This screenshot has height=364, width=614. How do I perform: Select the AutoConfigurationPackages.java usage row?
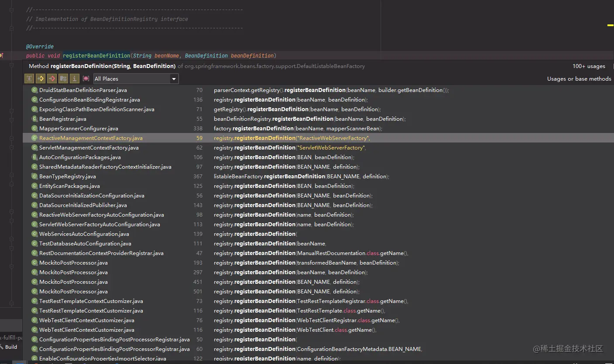point(80,157)
